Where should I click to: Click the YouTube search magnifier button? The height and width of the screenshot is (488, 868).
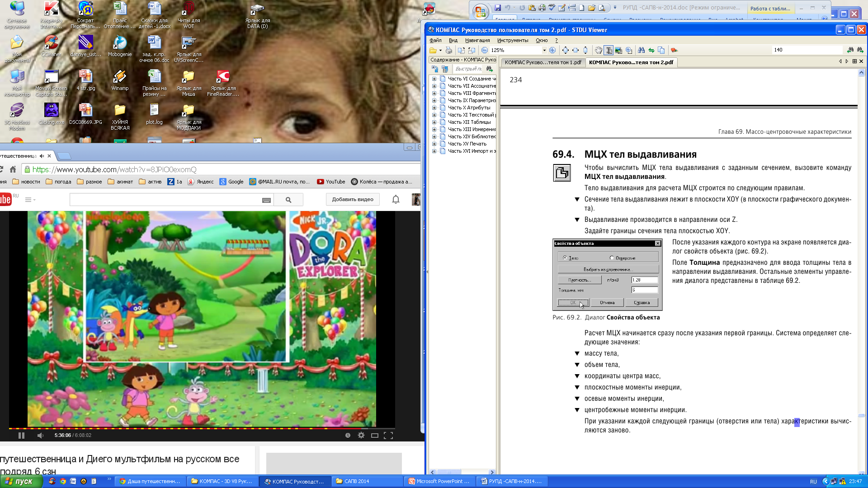pyautogui.click(x=288, y=200)
